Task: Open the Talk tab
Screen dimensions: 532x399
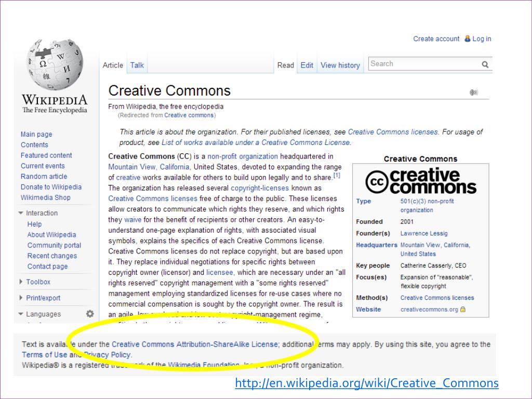Action: [x=137, y=65]
